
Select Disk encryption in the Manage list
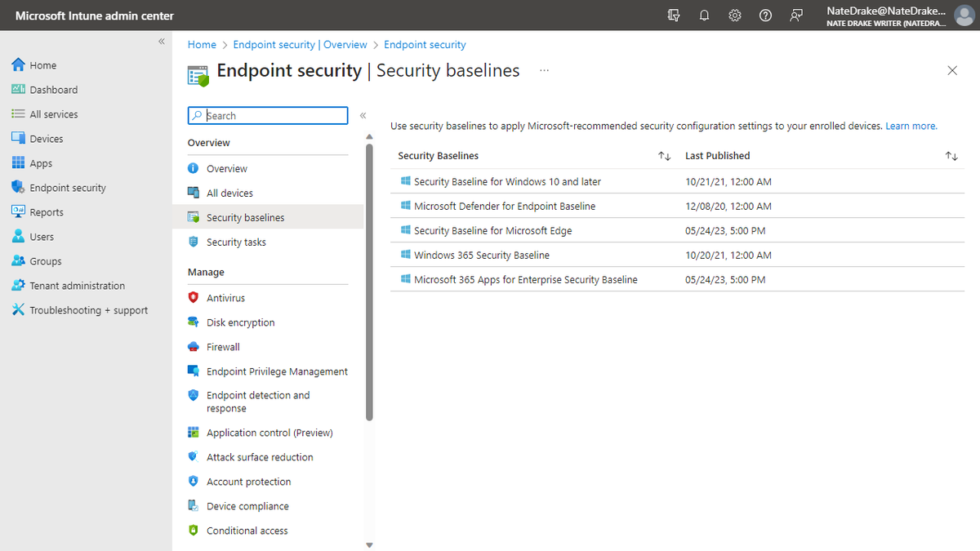pyautogui.click(x=238, y=322)
